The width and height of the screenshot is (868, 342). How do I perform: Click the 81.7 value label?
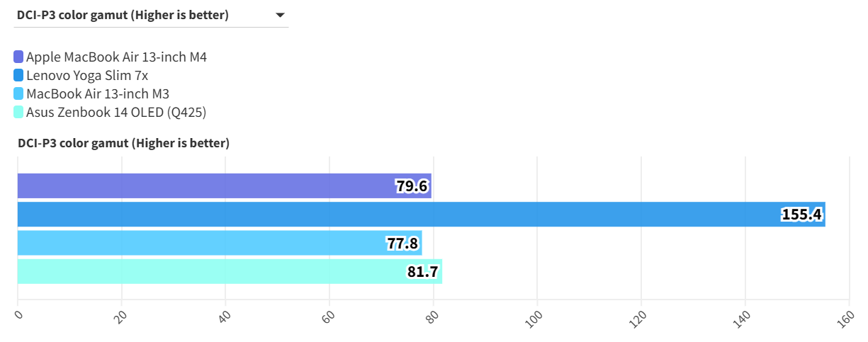[x=423, y=272]
